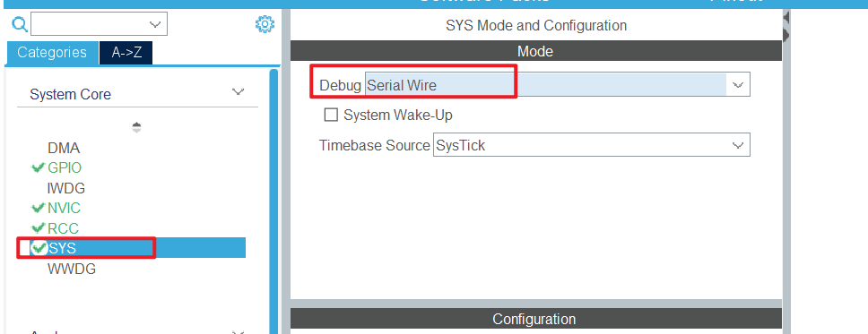Click the green checkmark beside SYS
Image resolution: width=868 pixels, height=334 pixels.
pyautogui.click(x=39, y=248)
